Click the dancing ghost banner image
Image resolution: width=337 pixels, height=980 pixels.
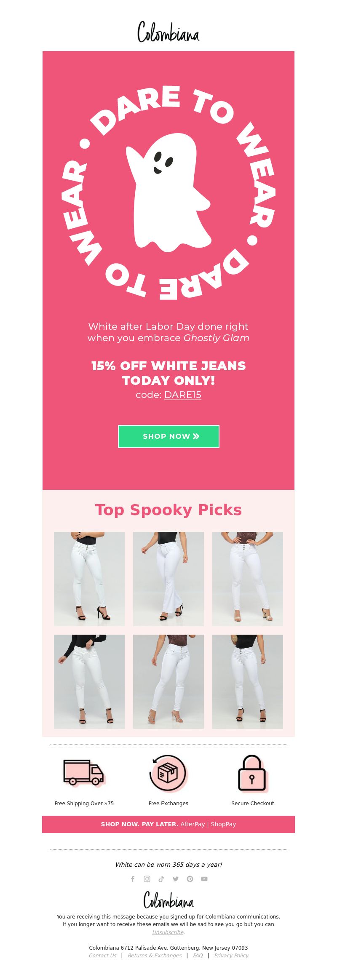click(168, 192)
